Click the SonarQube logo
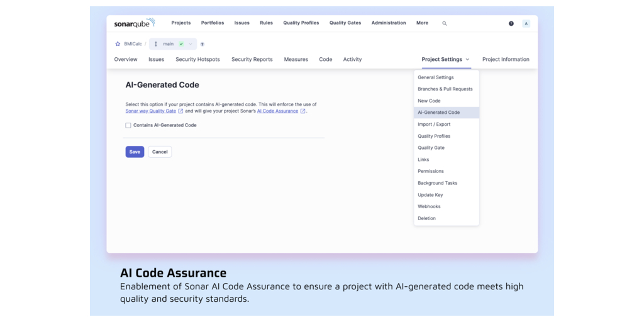Screen dimensions: 644x322 tap(134, 23)
